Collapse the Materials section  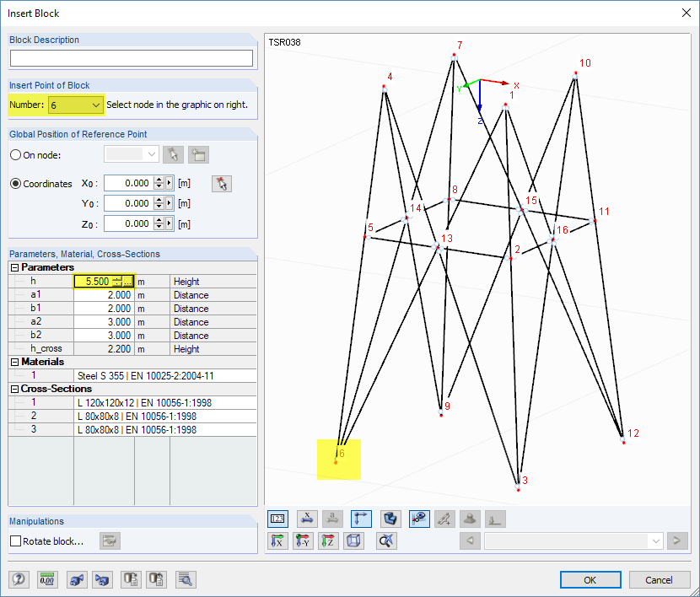14,362
